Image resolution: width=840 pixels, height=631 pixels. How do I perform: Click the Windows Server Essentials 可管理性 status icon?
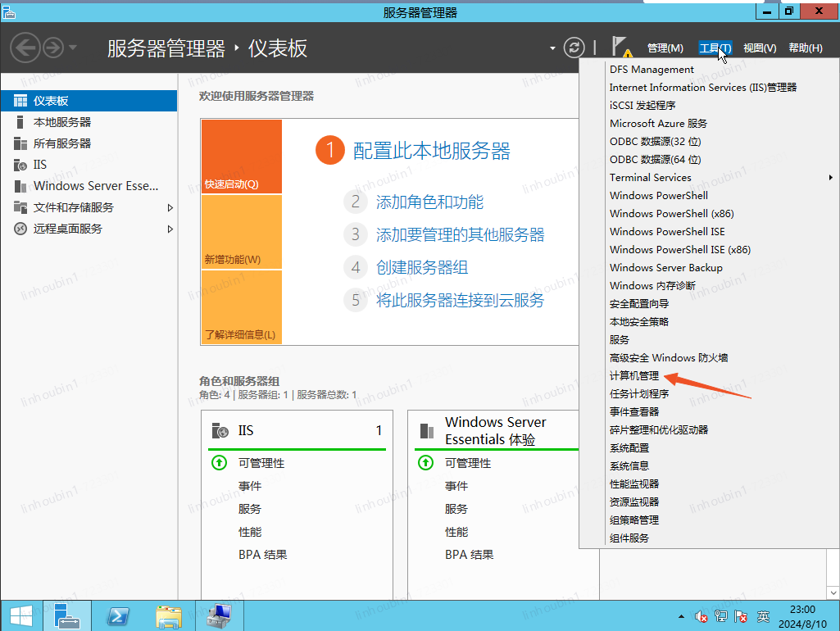426,463
